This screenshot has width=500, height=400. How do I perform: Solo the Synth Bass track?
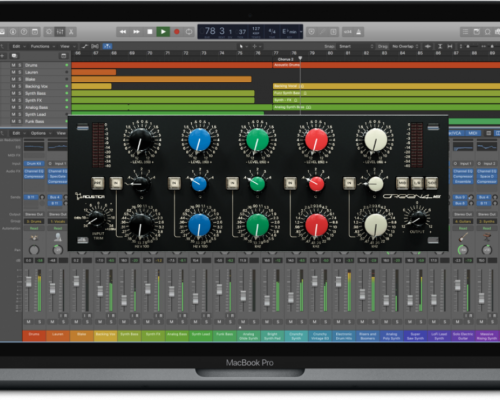click(19, 93)
